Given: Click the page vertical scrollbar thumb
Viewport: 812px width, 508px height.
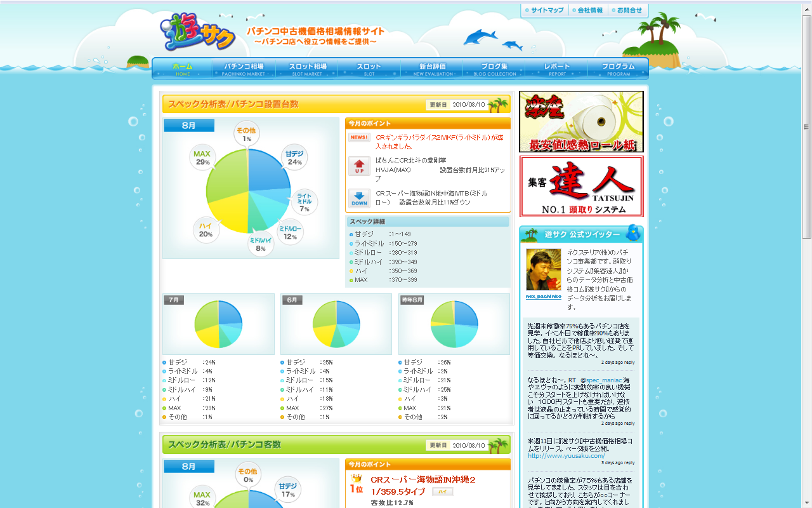Looking at the screenshot, I should coord(806,127).
